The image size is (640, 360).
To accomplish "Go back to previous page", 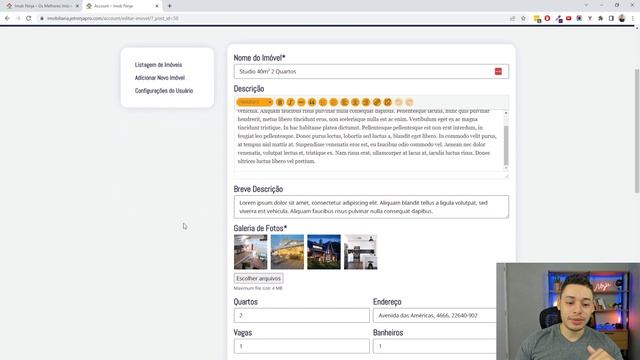I will click(7, 18).
